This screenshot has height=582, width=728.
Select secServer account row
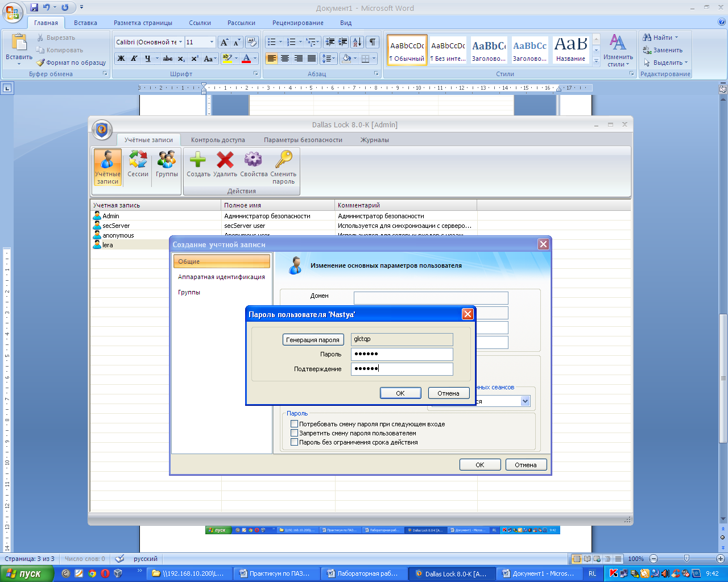[361, 226]
